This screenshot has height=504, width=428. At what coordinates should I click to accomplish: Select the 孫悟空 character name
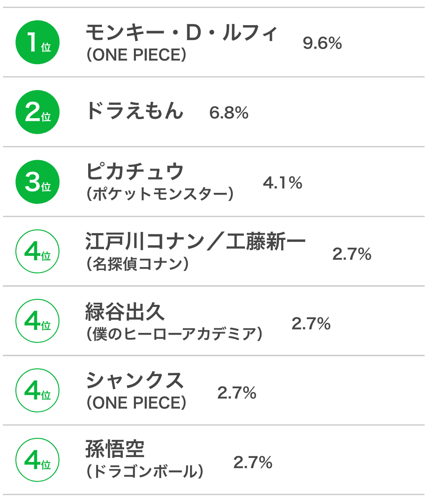click(115, 450)
